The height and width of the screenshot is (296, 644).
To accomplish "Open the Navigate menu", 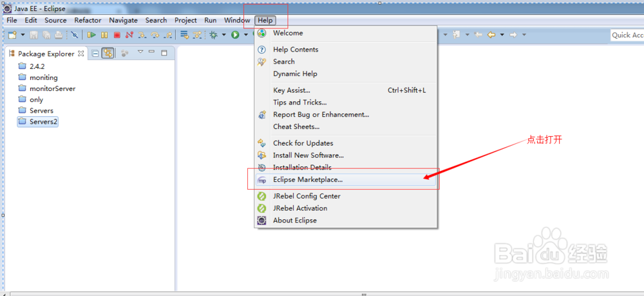I will coord(124,20).
